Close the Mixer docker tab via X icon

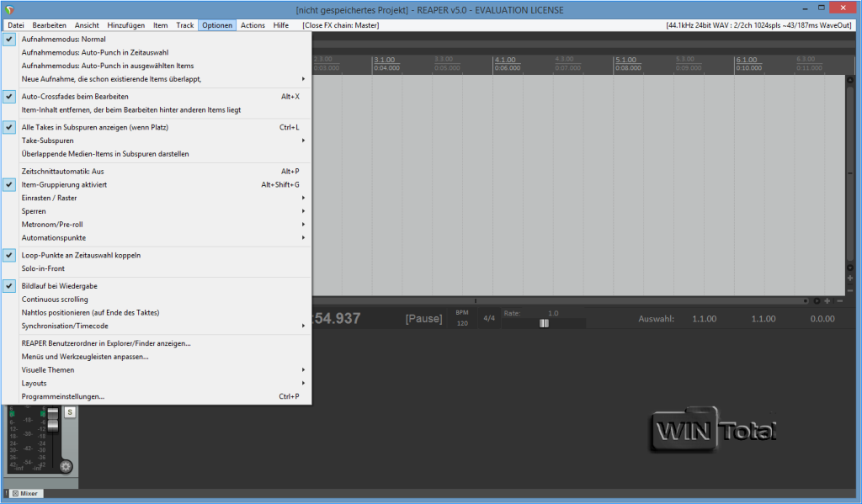(x=15, y=494)
